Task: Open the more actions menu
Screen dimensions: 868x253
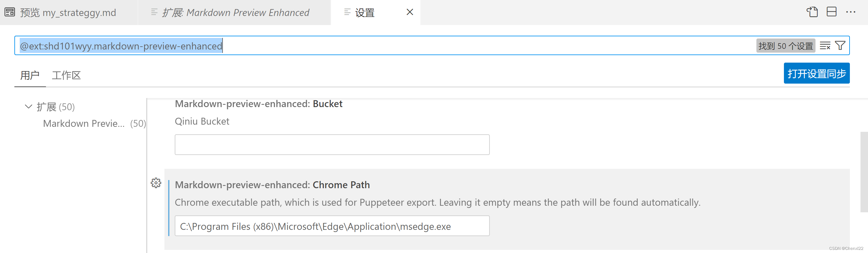Action: 851,12
